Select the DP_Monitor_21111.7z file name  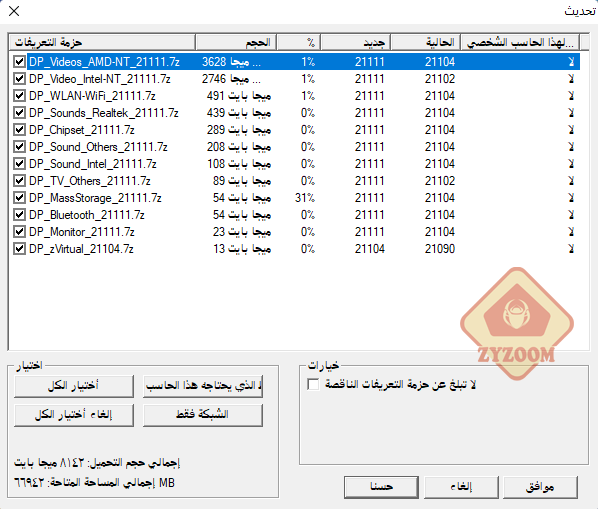coord(82,232)
